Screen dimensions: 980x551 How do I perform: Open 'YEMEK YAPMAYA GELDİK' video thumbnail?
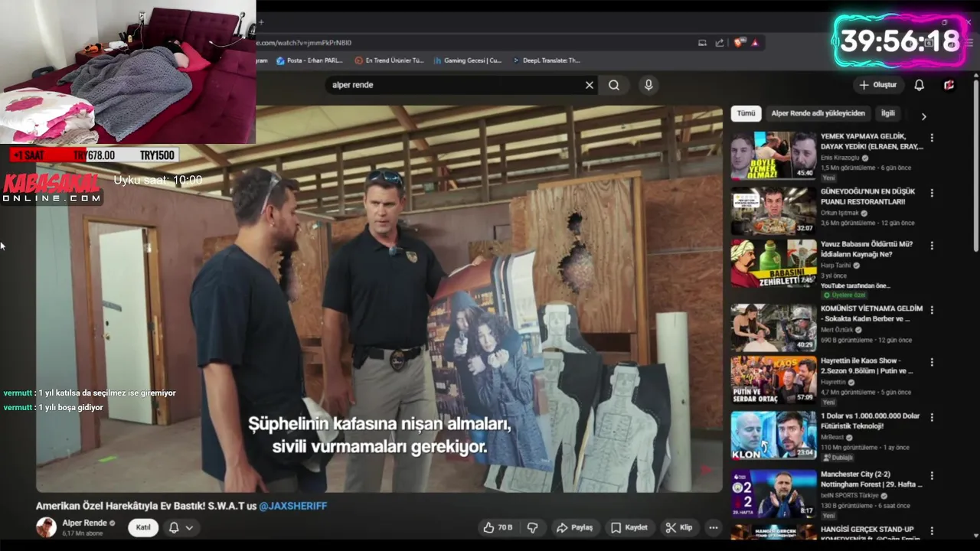coord(773,155)
